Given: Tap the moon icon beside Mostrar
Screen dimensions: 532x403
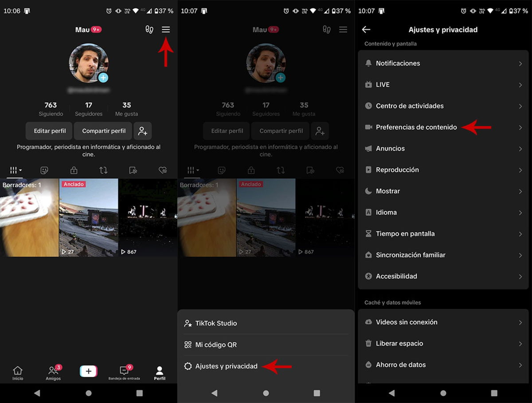Looking at the screenshot, I should pyautogui.click(x=368, y=191).
